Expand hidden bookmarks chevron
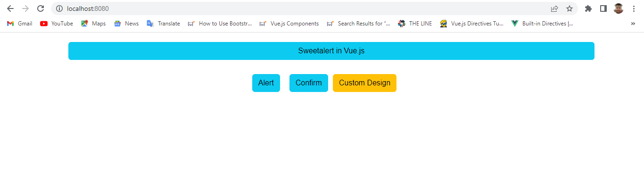The image size is (644, 175). point(633,24)
